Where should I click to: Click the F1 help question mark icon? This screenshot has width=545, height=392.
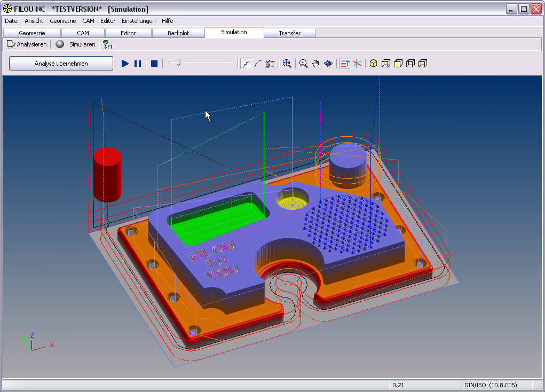click(x=107, y=44)
